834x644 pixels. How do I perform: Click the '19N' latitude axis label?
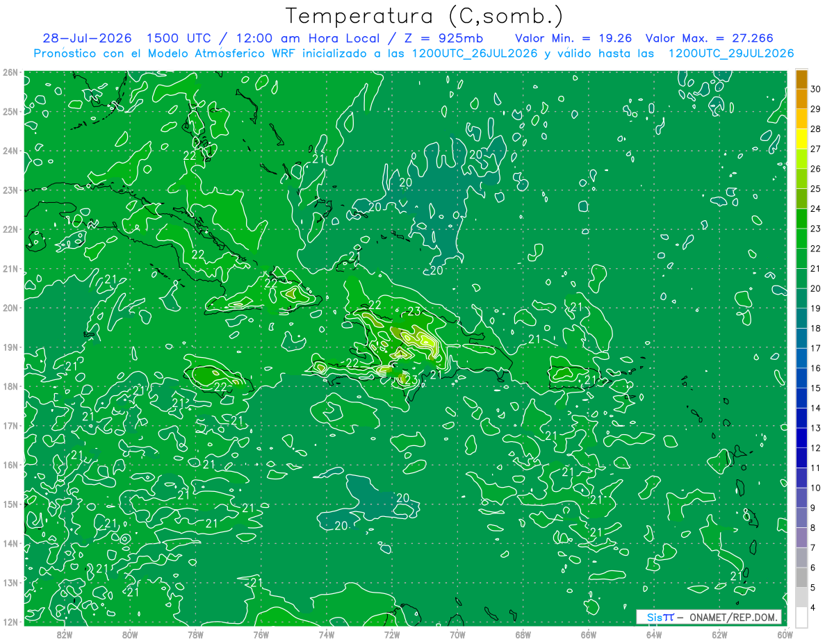[x=10, y=347]
